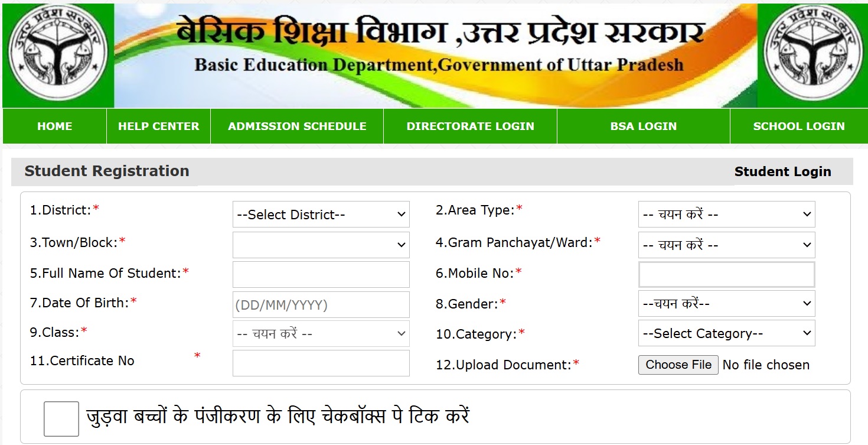Expand the Gram Panchayat/Ward dropdown
This screenshot has width=868, height=445.
(726, 245)
